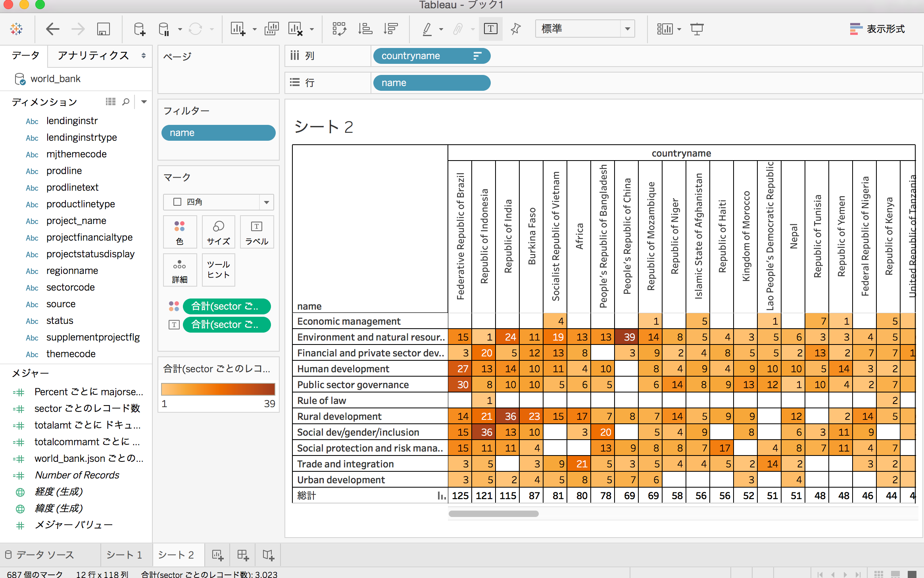Click the name pill in フィルター shelf
Viewport: 924px width, 578px height.
(x=219, y=133)
